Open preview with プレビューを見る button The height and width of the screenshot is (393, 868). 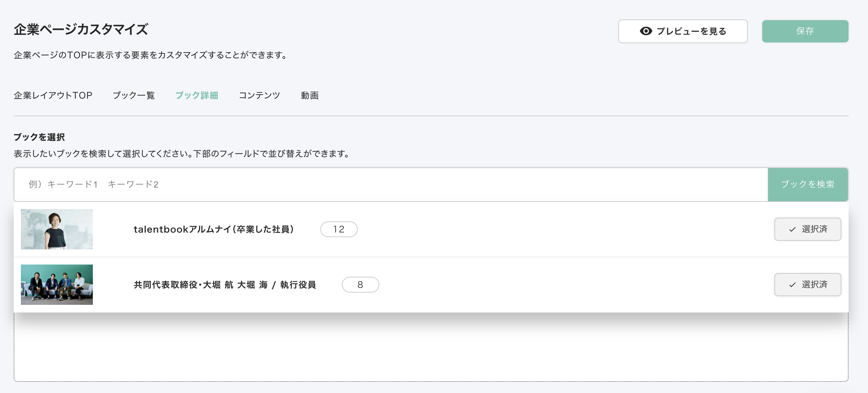tap(683, 31)
